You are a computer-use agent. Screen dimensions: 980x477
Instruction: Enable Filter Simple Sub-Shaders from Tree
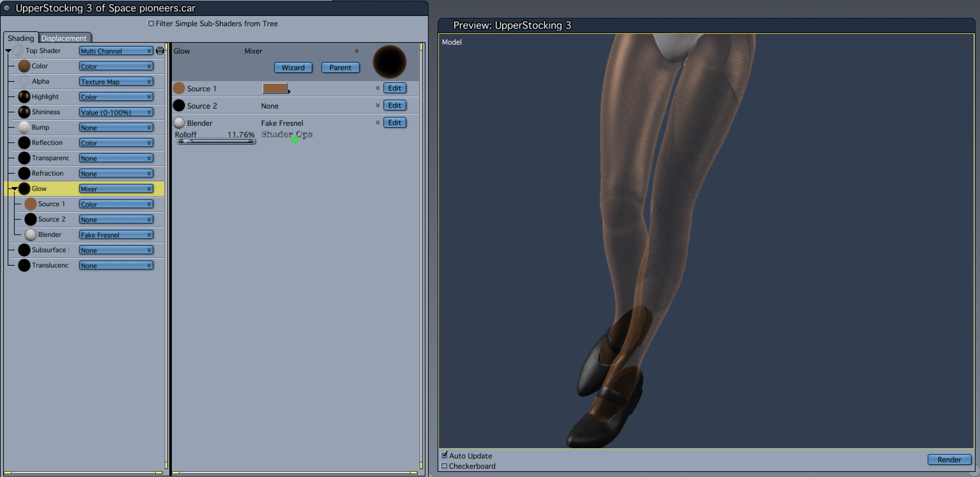151,24
